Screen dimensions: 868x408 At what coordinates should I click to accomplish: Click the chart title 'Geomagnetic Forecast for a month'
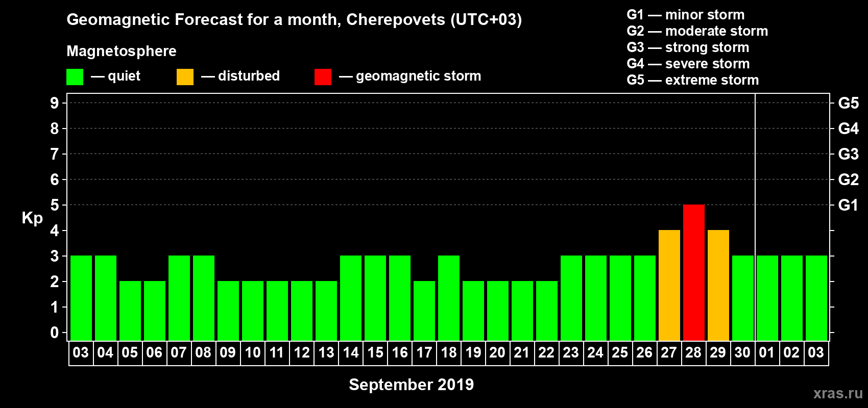(x=203, y=20)
